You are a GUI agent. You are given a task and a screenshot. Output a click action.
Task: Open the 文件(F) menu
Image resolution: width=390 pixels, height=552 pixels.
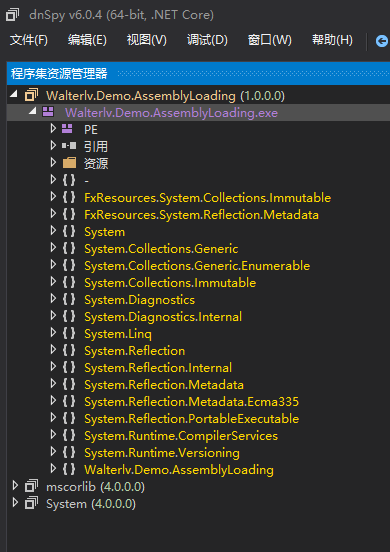click(29, 40)
